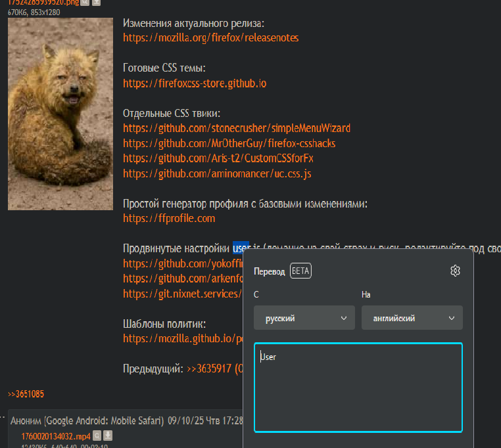Open the stonecrusher/simpleMenuWizard GitHub link
Image resolution: width=501 pixels, height=448 pixels.
pos(237,128)
